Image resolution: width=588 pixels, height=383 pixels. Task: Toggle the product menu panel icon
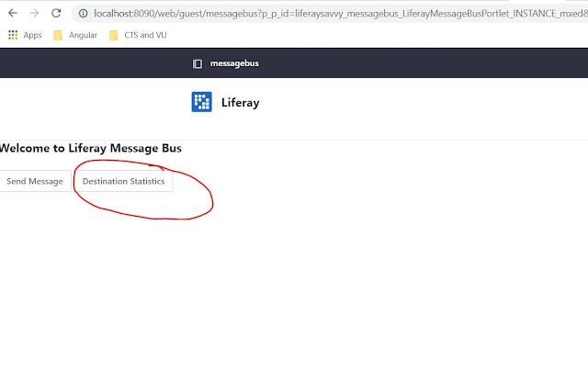click(198, 63)
